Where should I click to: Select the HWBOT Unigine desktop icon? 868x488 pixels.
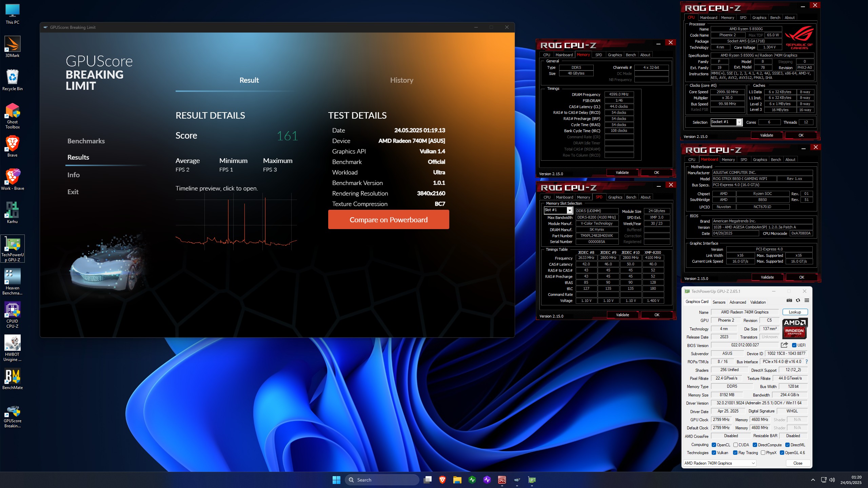tap(13, 348)
